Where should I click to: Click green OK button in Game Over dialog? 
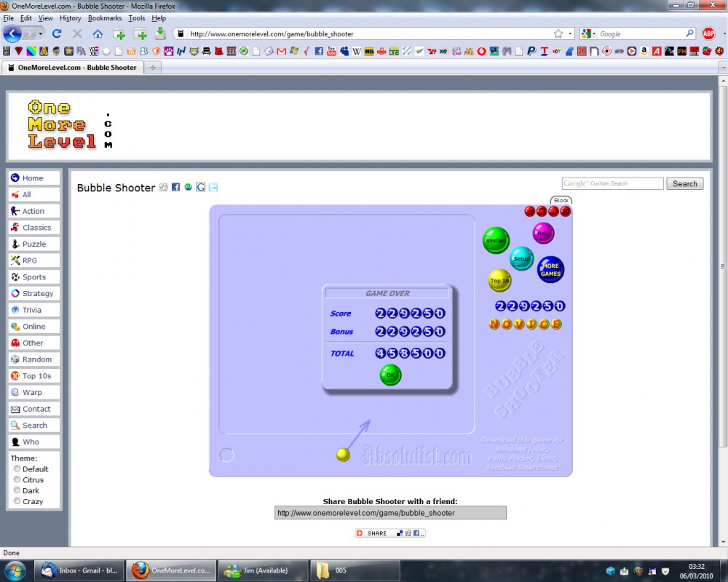pyautogui.click(x=390, y=375)
